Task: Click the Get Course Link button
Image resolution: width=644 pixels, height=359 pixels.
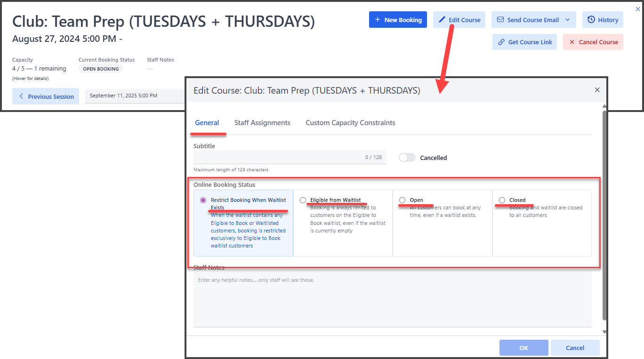Action: pyautogui.click(x=525, y=42)
